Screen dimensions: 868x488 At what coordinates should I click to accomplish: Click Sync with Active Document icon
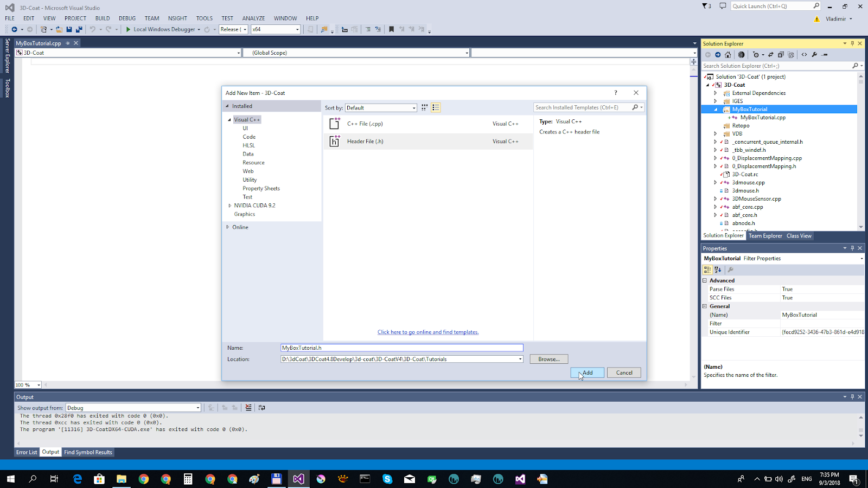click(771, 55)
